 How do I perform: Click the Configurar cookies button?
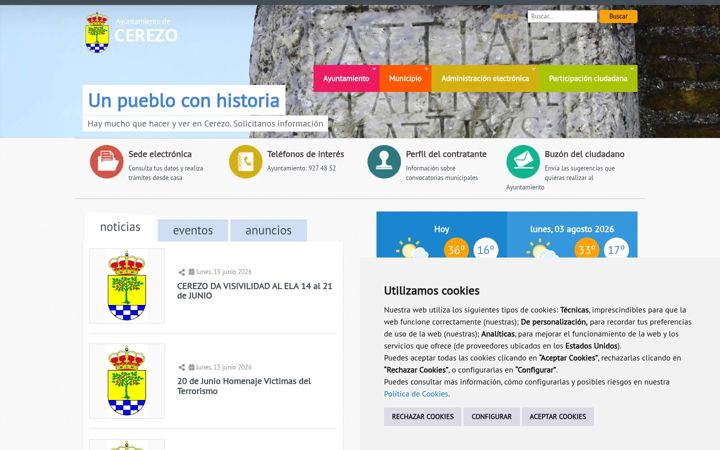tap(491, 416)
